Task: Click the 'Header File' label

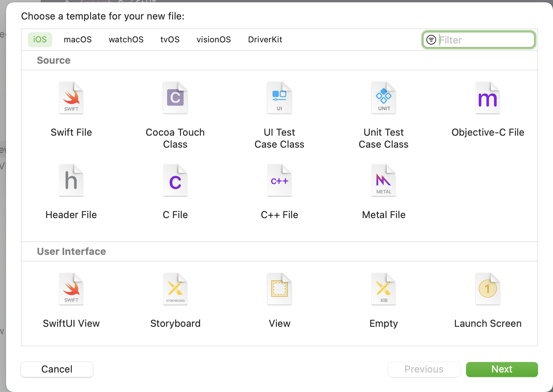Action: 71,215
